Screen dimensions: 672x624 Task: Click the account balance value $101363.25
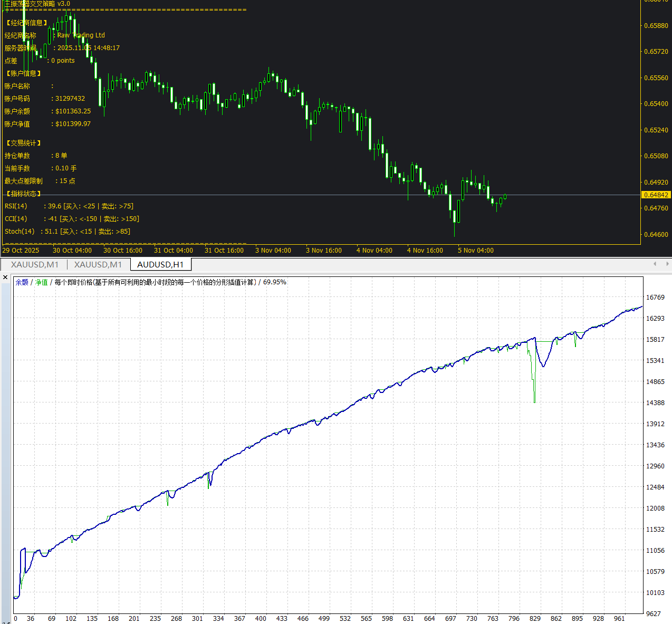(x=73, y=111)
